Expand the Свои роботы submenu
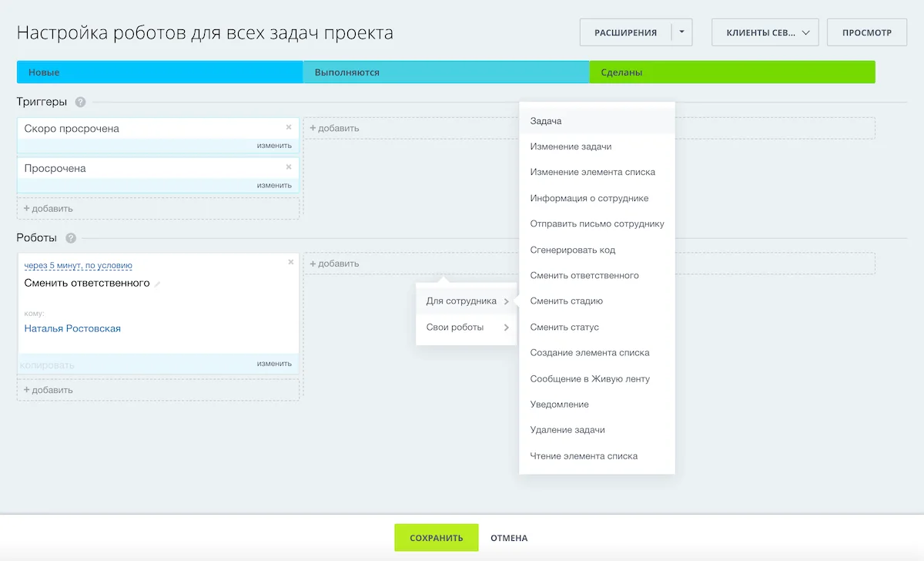The height and width of the screenshot is (561, 924). click(466, 328)
